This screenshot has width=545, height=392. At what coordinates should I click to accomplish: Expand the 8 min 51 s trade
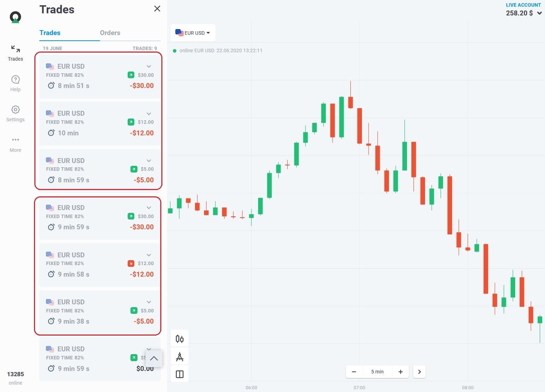click(x=149, y=66)
